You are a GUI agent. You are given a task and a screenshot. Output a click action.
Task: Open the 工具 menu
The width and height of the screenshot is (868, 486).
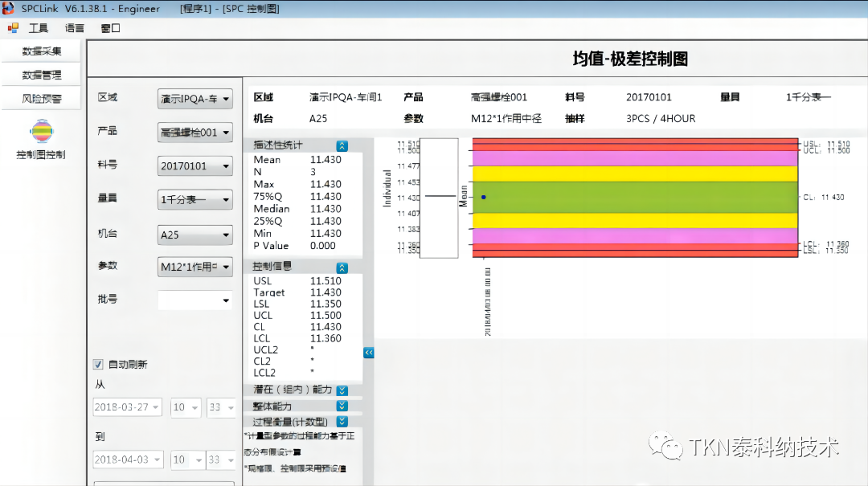tap(39, 27)
